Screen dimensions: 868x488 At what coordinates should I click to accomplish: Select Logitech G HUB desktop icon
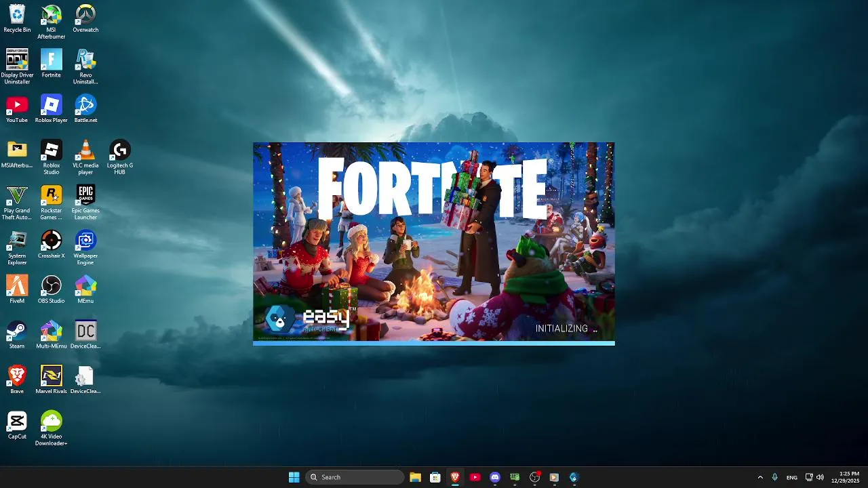tap(120, 157)
